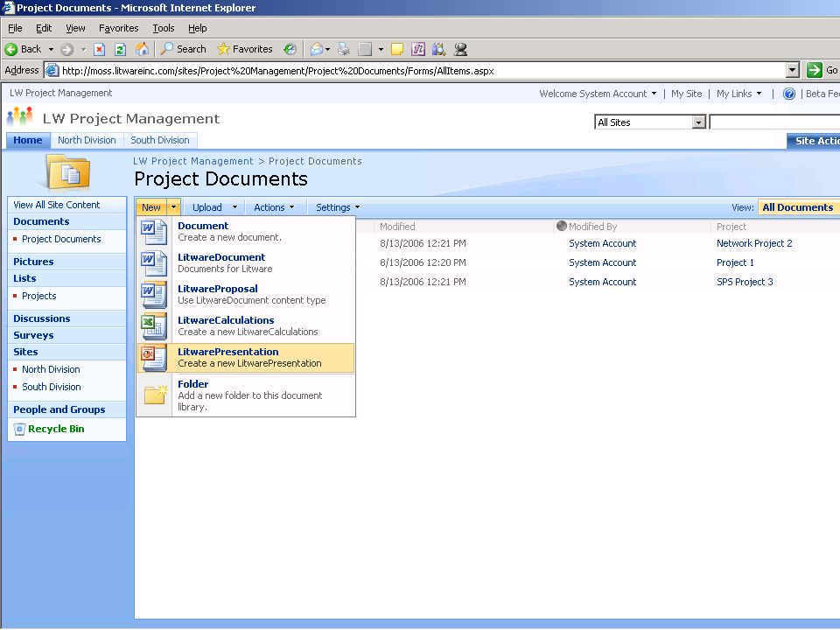Click the Go arrow beside the address bar
The image size is (840, 630).
815,70
